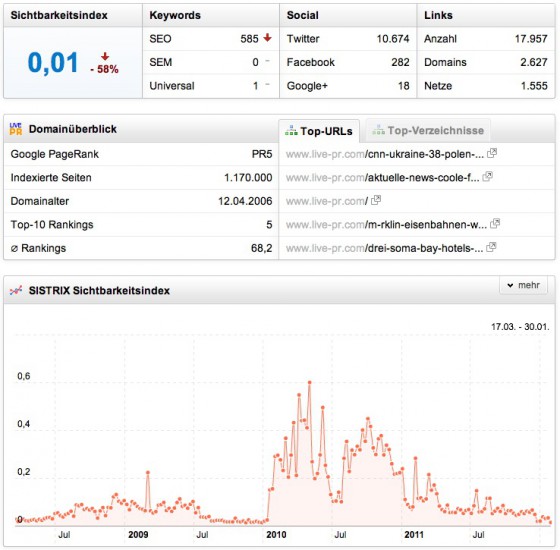This screenshot has width=560, height=550.
Task: Click the Twitter count 10.674
Action: click(x=393, y=39)
